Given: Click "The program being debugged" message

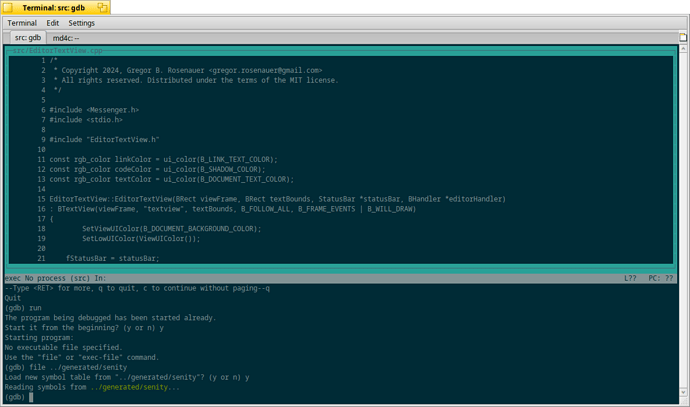Looking at the screenshot, I should 110,318.
